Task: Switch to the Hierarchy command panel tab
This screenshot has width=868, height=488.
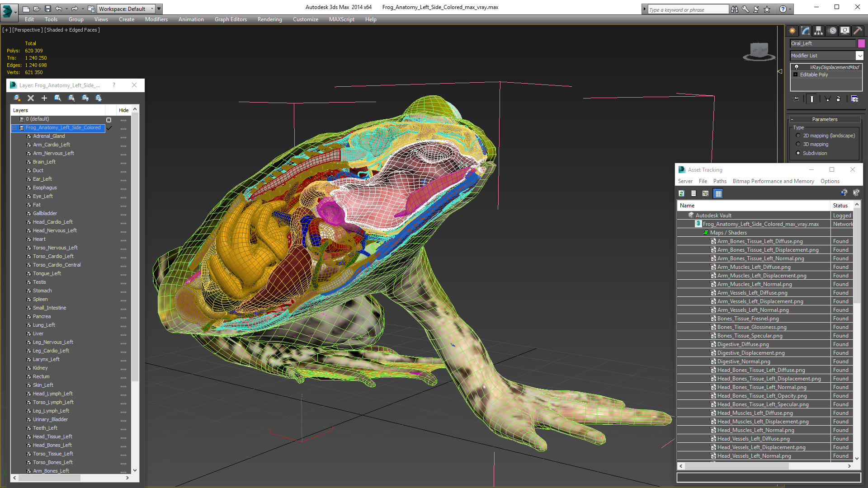Action: 818,31
